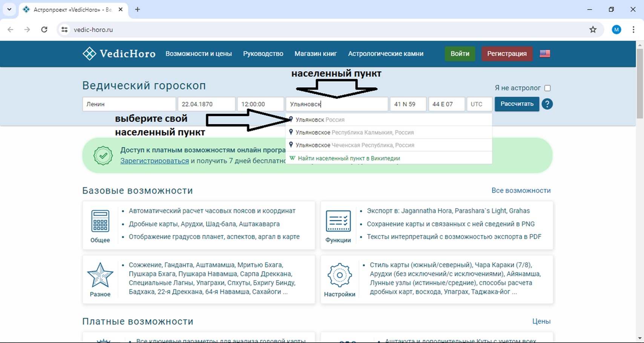Image resolution: width=644 pixels, height=343 pixels.
Task: Reload the page in the browser
Action: click(x=44, y=30)
